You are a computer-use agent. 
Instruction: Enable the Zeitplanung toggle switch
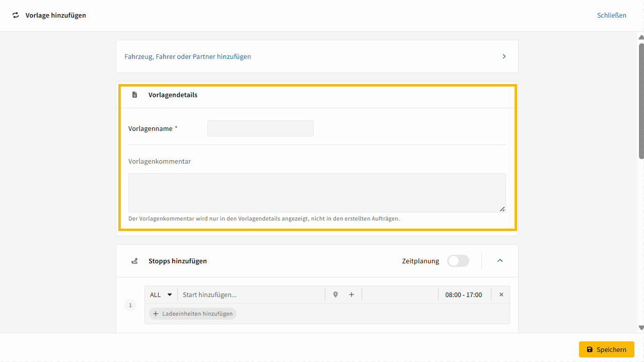pyautogui.click(x=458, y=261)
